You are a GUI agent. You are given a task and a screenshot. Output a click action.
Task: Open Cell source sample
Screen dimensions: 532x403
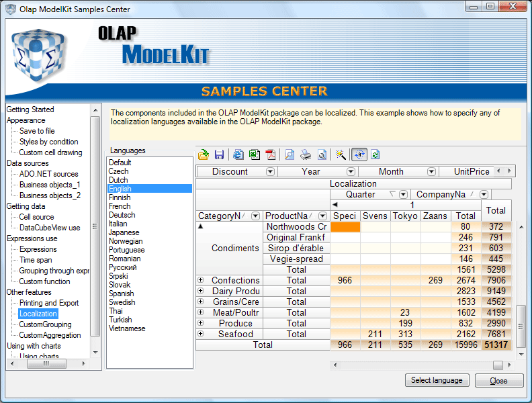[36, 217]
